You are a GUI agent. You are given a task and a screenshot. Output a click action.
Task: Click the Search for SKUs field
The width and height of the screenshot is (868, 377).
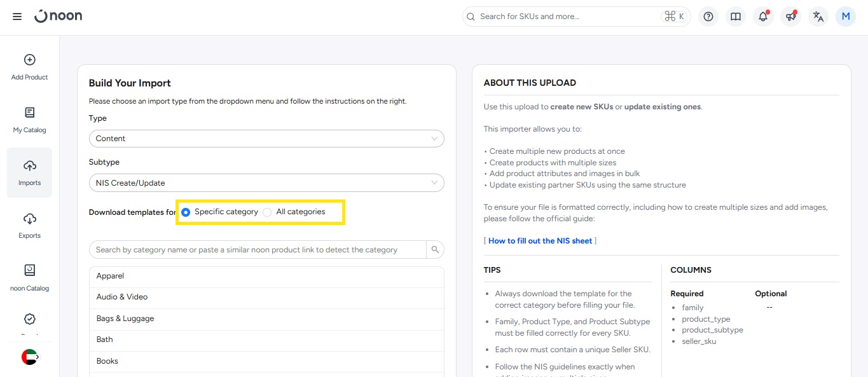coord(566,17)
